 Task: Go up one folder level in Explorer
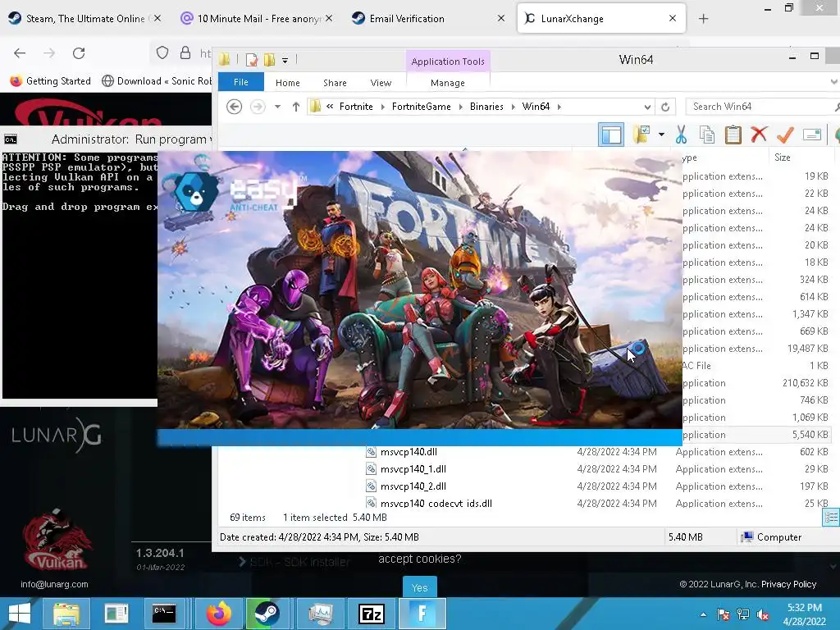click(295, 107)
